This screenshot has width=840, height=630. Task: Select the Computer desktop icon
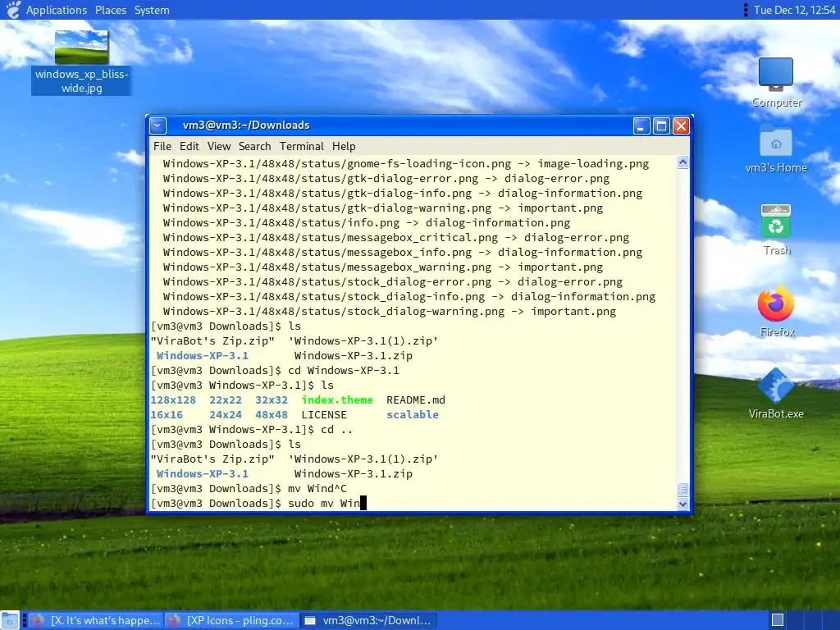(x=776, y=83)
